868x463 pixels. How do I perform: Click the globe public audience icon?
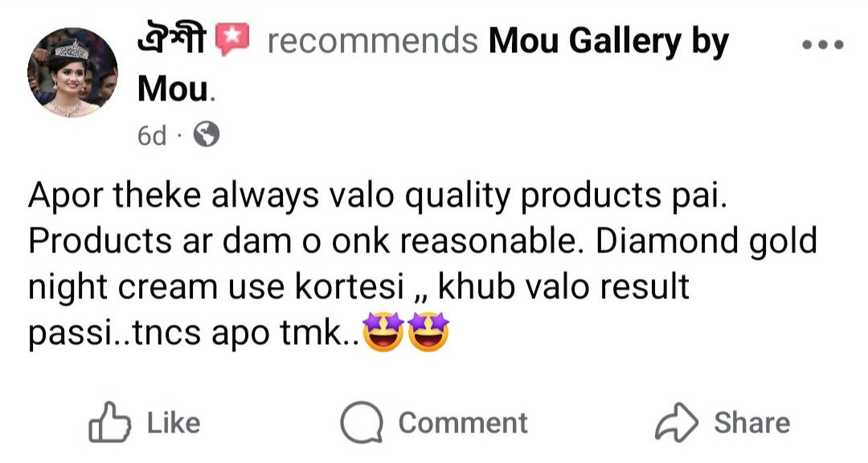[206, 134]
